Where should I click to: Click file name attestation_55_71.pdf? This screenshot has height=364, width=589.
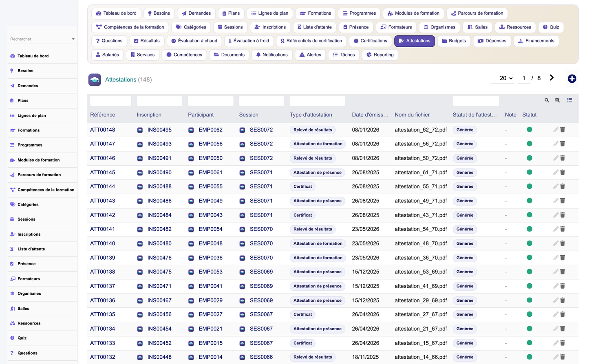tap(421, 186)
